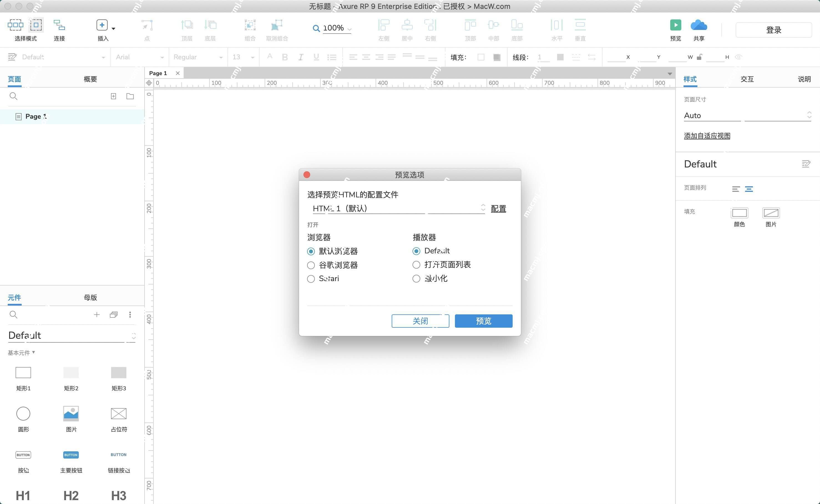Image resolution: width=820 pixels, height=504 pixels.
Task: Click the 图片 page fill image button
Action: tap(771, 213)
